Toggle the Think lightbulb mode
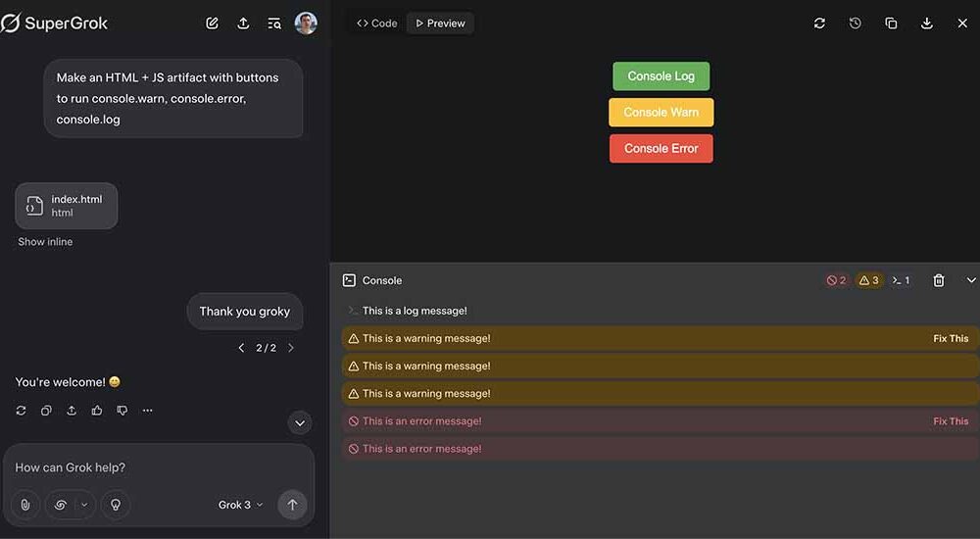The height and width of the screenshot is (539, 980). coord(116,505)
